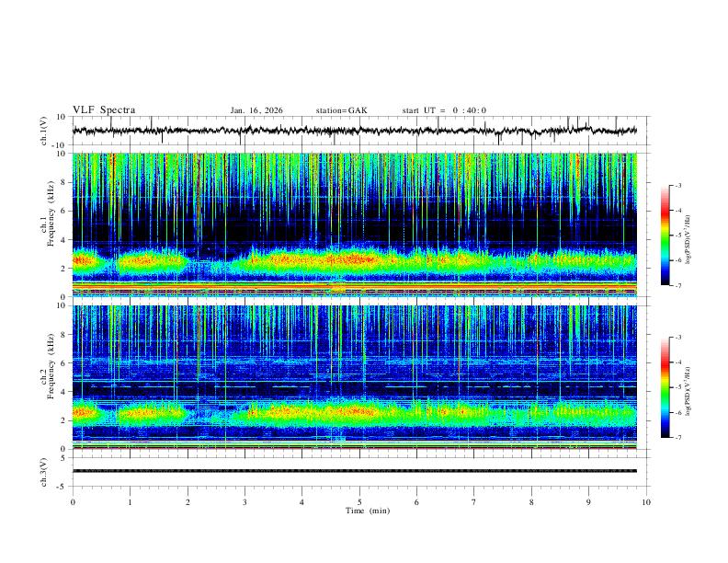Click the ch.1 spectrogram color scale bar

665,236
